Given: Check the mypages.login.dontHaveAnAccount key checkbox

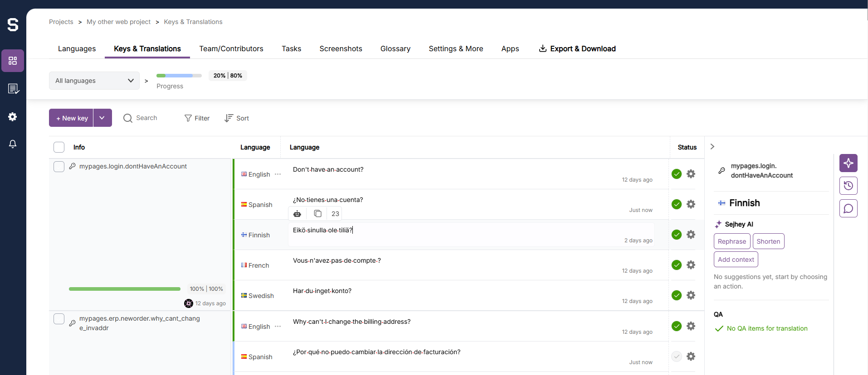Looking at the screenshot, I should [59, 166].
